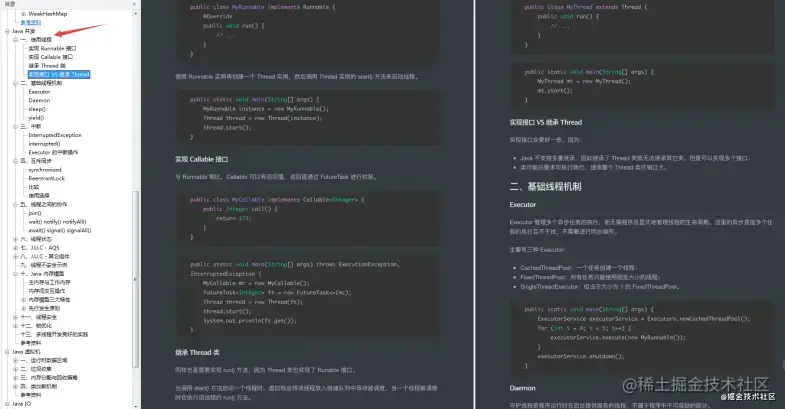785x409 pixels.
Task: Open the InterruptedException bookmark
Action: click(x=55, y=135)
